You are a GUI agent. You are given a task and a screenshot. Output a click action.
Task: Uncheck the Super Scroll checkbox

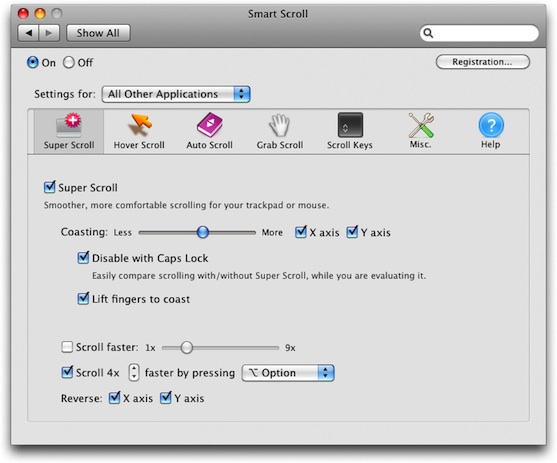[49, 187]
